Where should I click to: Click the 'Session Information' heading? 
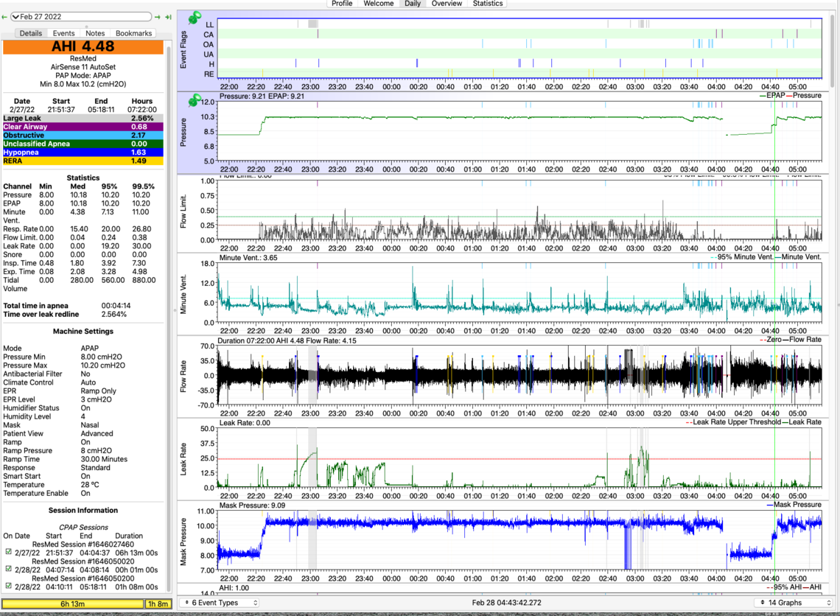(x=83, y=511)
